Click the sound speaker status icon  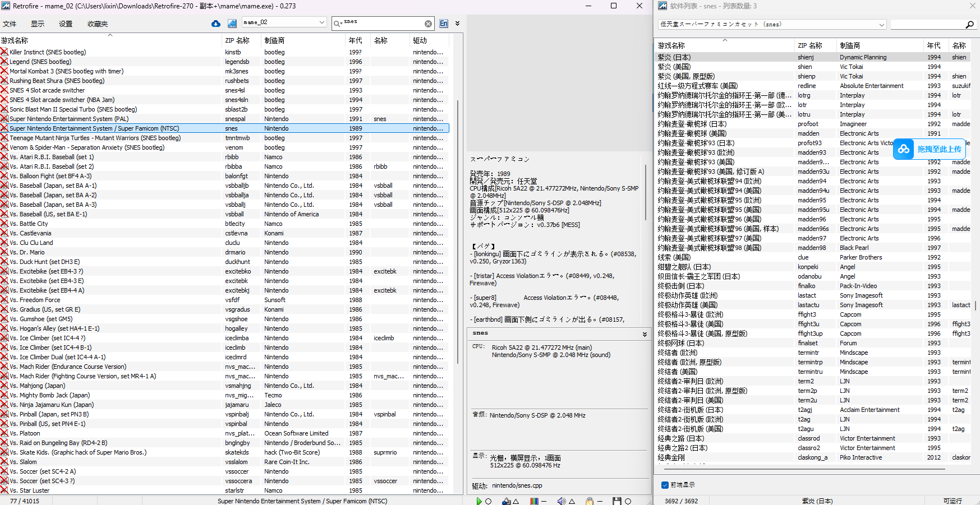point(562,501)
